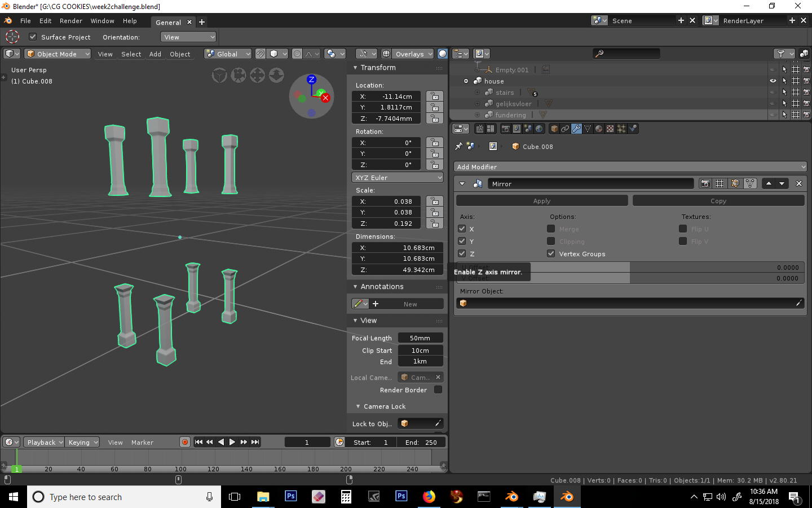The image size is (812, 508).
Task: Click the blue Z axis on navigation gizmo
Action: point(311,80)
